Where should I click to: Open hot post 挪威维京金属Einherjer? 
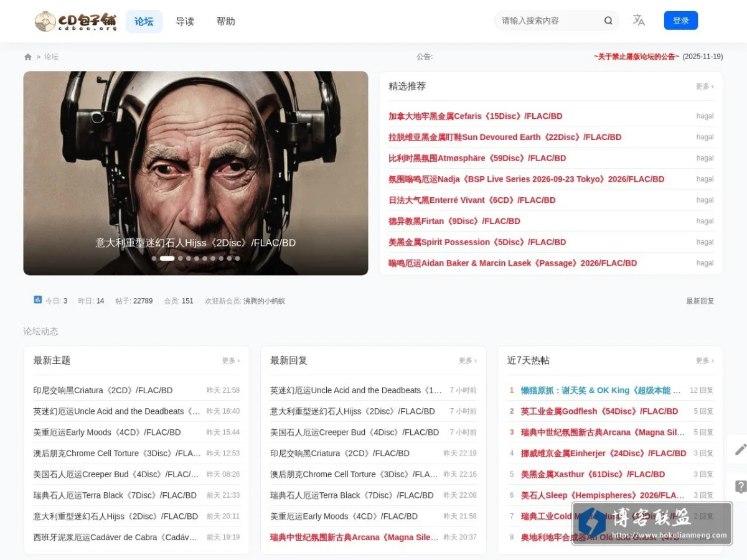click(603, 454)
